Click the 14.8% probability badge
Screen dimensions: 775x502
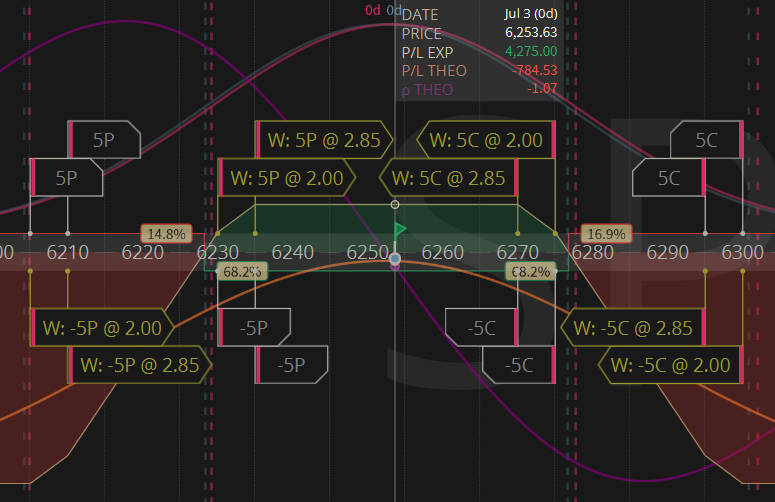click(x=167, y=234)
